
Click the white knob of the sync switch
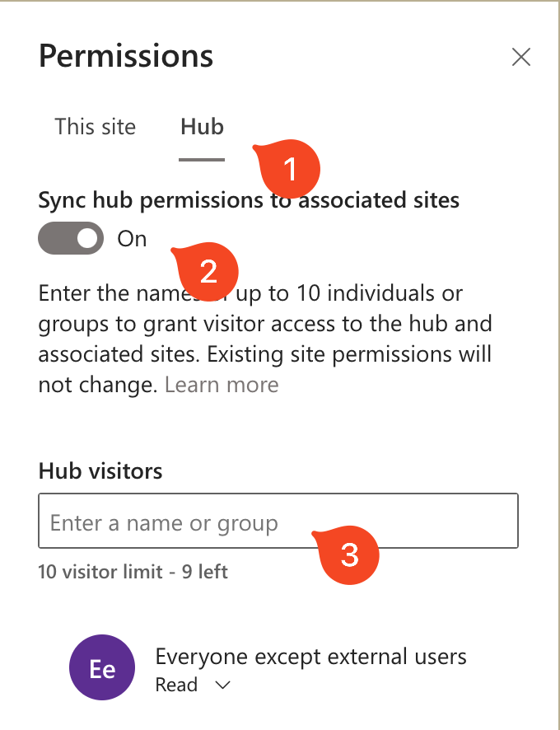(x=88, y=239)
